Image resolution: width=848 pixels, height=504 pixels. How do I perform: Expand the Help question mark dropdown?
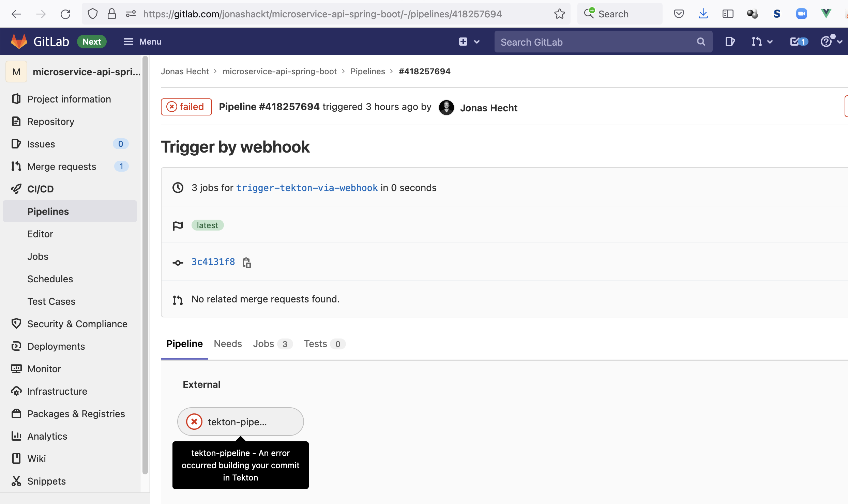click(831, 42)
